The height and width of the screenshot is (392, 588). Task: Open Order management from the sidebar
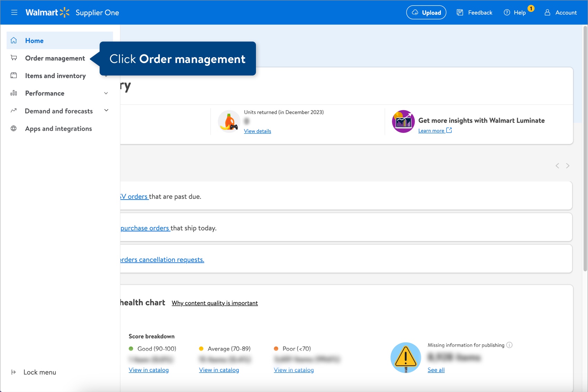(x=55, y=58)
